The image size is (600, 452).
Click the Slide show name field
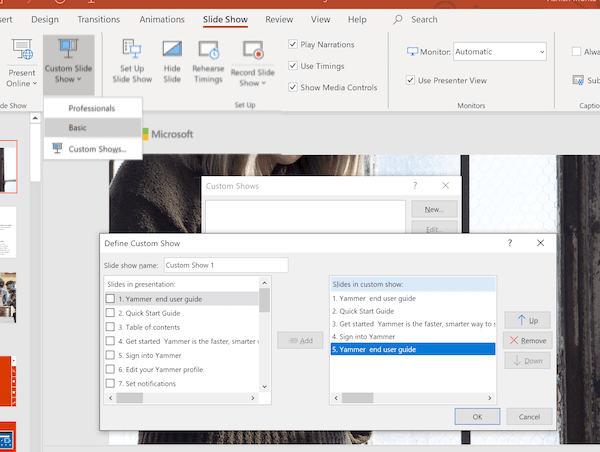(x=226, y=265)
